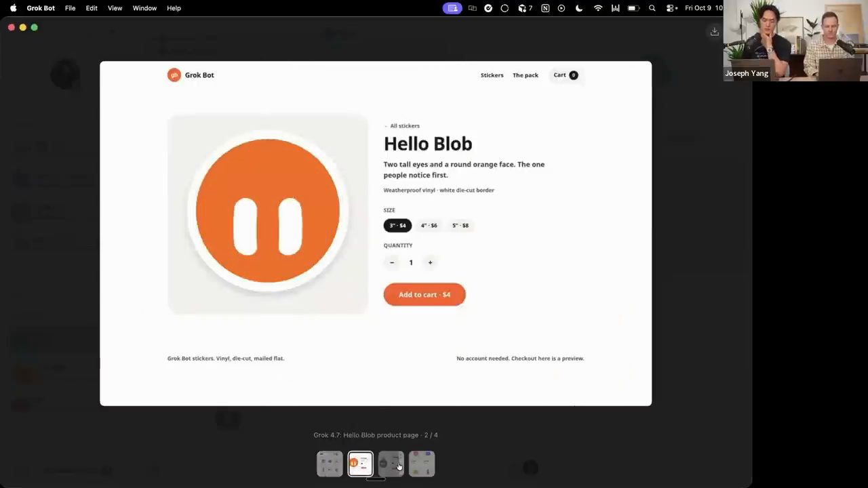Select the highlighted second preview thumbnail
Viewport: 868px width, 488px height.
[361, 464]
